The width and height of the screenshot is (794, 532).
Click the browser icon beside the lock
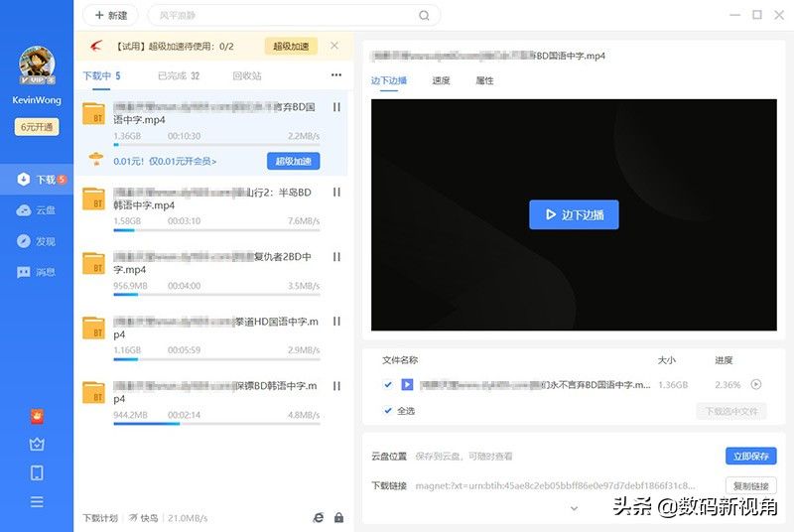pyautogui.click(x=319, y=517)
